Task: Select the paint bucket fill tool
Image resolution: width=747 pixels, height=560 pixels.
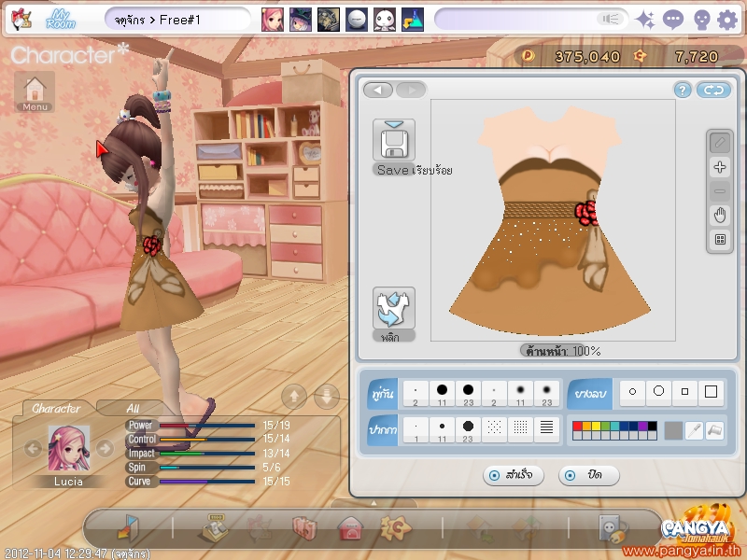Action: (x=714, y=431)
